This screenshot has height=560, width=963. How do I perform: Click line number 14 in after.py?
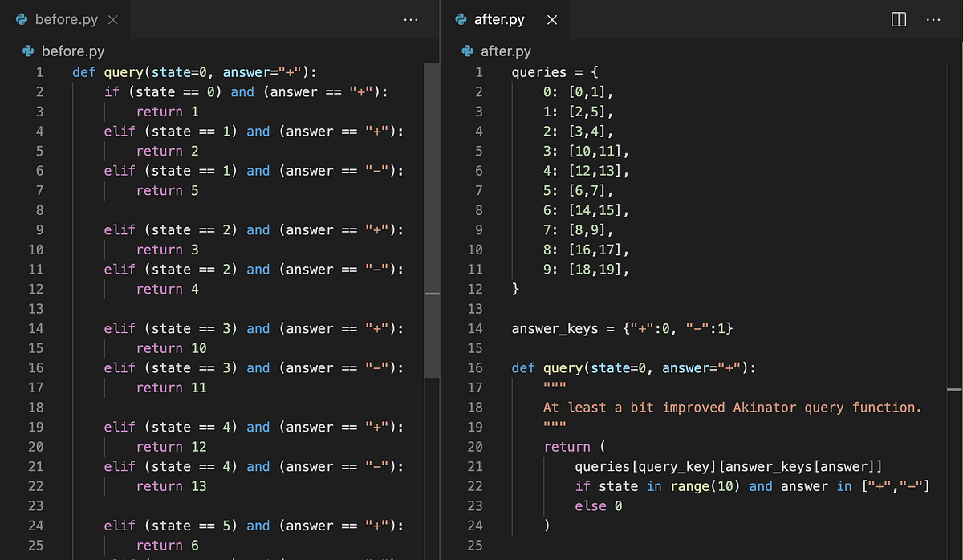475,328
